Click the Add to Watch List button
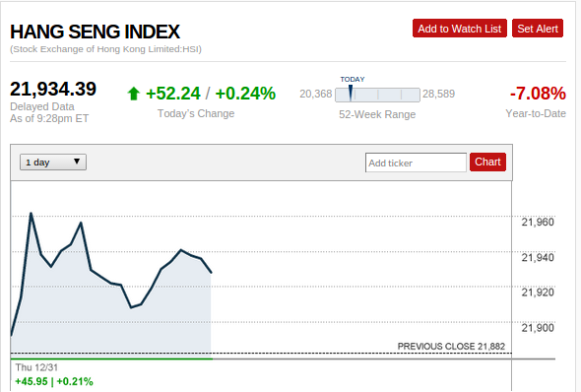The height and width of the screenshot is (392, 581). (460, 29)
